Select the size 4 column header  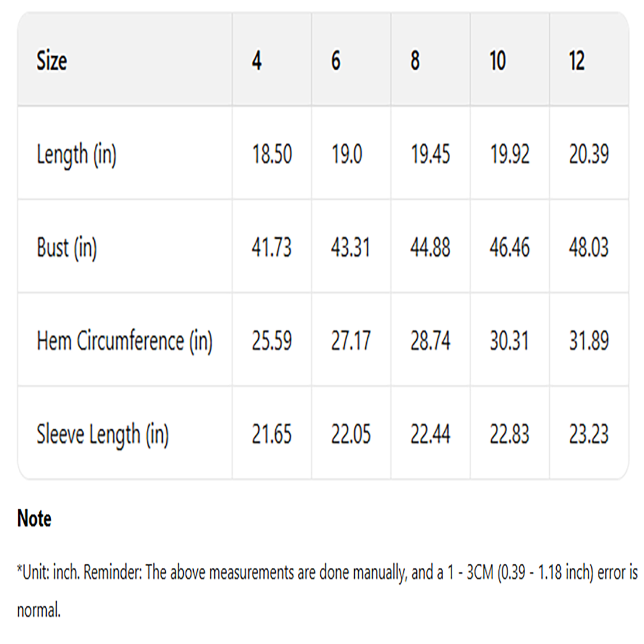point(257,60)
